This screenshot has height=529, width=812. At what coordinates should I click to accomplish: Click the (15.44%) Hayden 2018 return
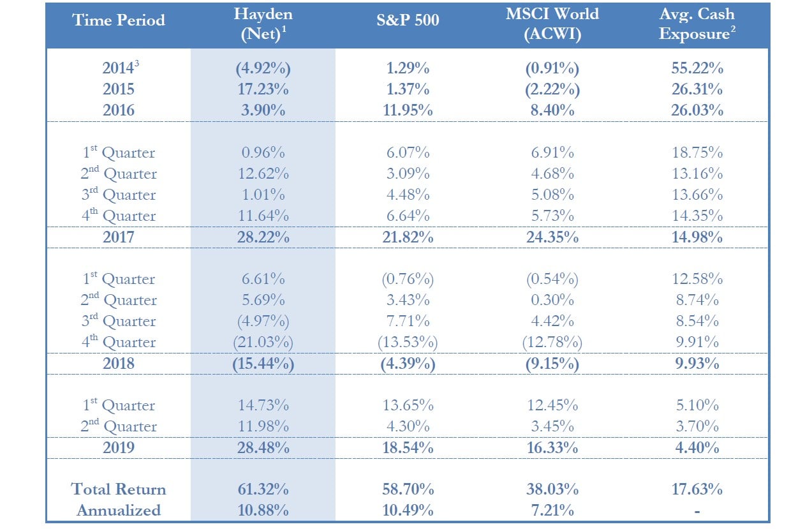262,363
